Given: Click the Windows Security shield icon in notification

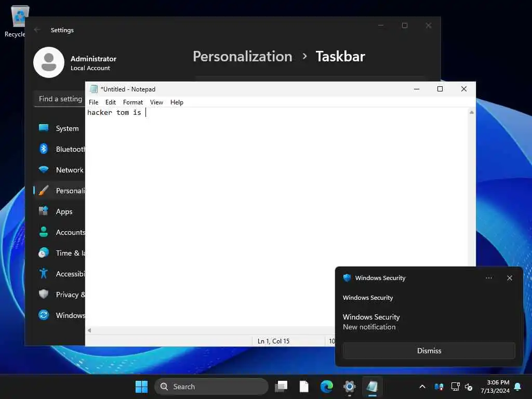Looking at the screenshot, I should tap(347, 278).
